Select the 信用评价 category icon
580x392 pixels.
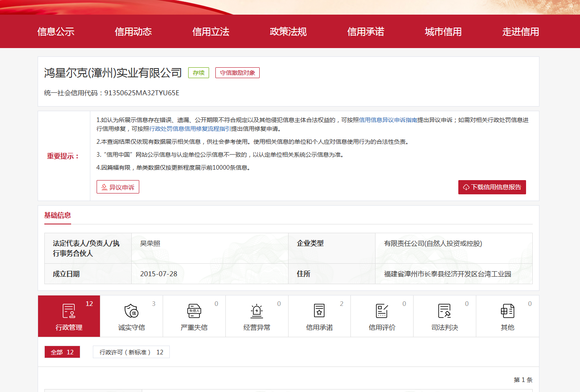(382, 311)
